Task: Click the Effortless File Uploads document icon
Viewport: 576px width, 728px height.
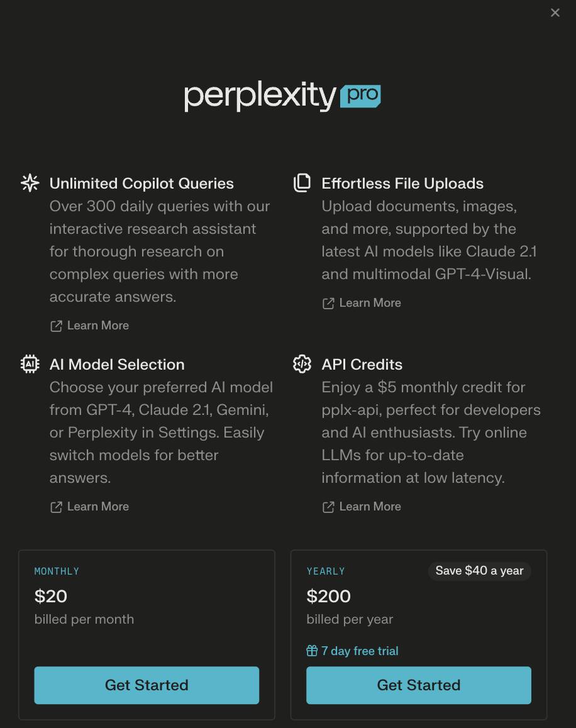Action: point(302,182)
